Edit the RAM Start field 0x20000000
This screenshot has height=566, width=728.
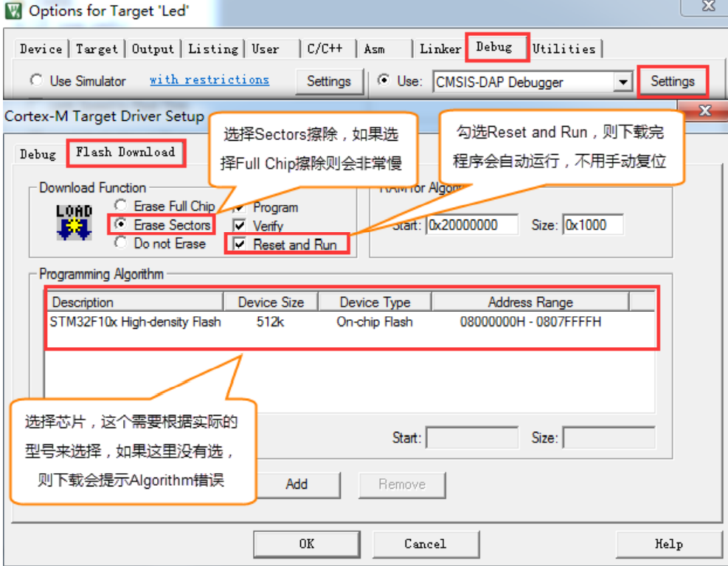tap(472, 225)
